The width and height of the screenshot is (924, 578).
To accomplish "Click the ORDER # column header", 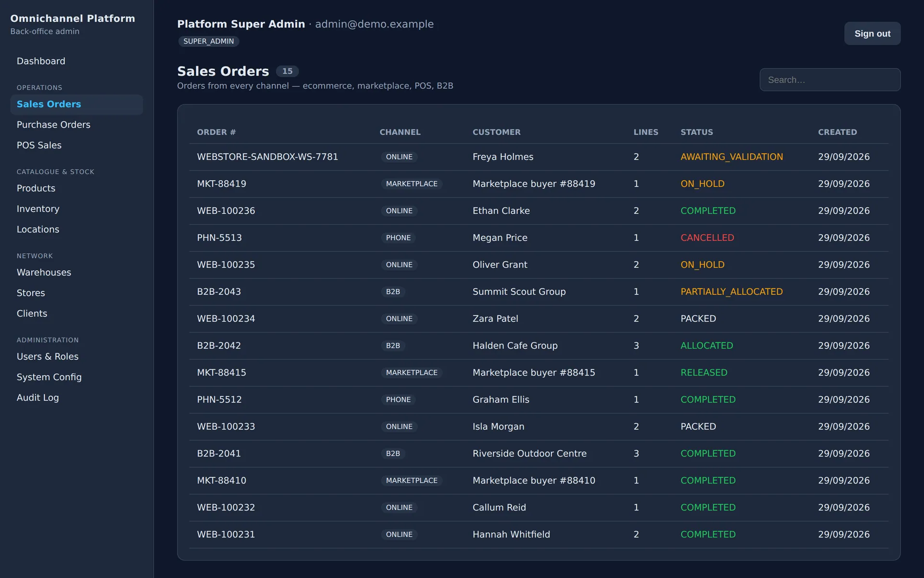I will coord(216,132).
